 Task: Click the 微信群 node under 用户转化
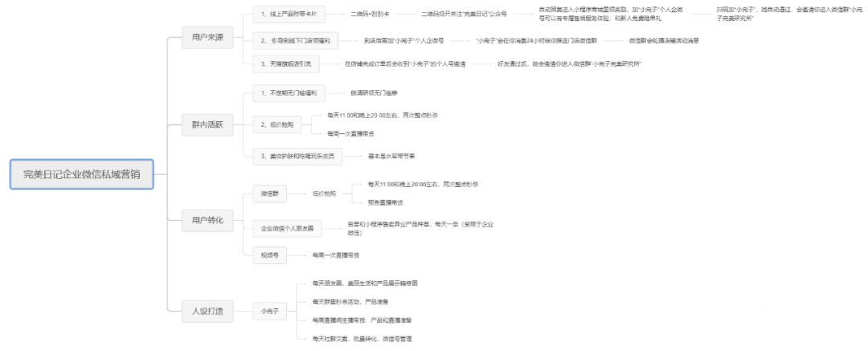coord(270,194)
